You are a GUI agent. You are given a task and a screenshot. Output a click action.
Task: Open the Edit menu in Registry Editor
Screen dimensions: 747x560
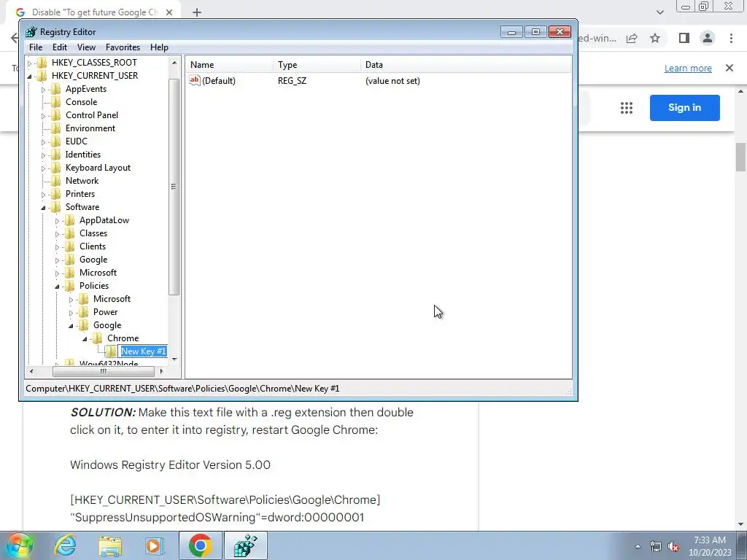point(60,47)
